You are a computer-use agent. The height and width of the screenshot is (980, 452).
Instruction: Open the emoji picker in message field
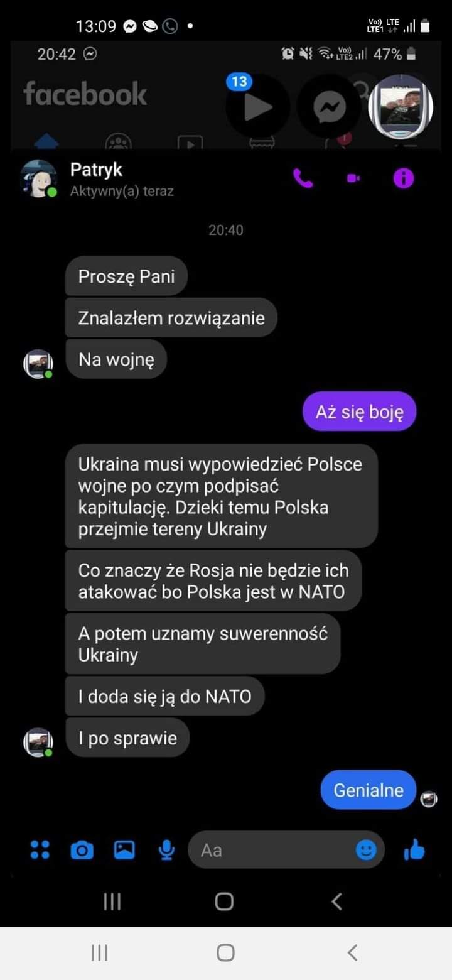click(367, 850)
